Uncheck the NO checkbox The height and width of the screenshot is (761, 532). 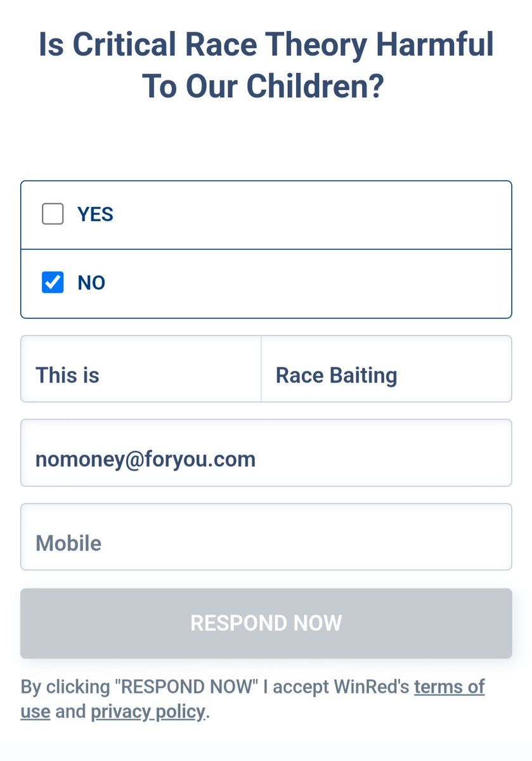[53, 282]
